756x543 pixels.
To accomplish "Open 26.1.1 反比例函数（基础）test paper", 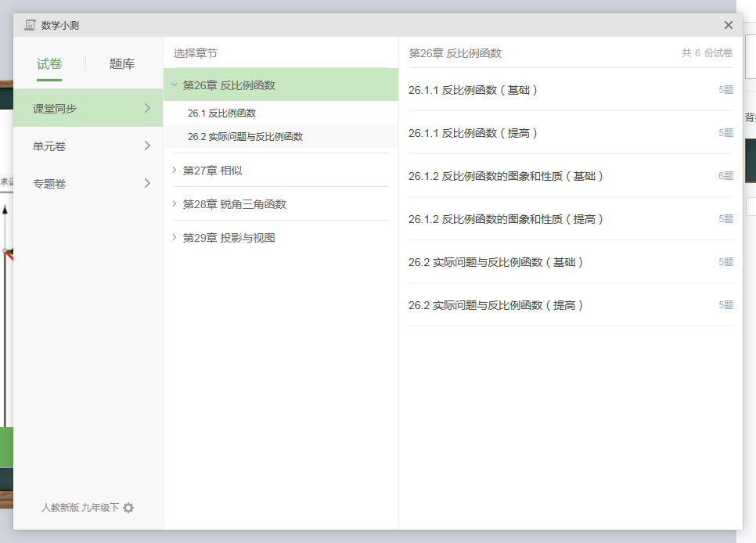I will click(x=473, y=90).
